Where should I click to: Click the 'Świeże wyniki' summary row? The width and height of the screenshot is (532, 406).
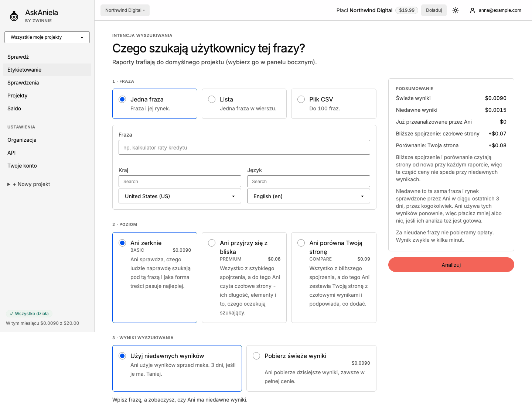click(451, 98)
